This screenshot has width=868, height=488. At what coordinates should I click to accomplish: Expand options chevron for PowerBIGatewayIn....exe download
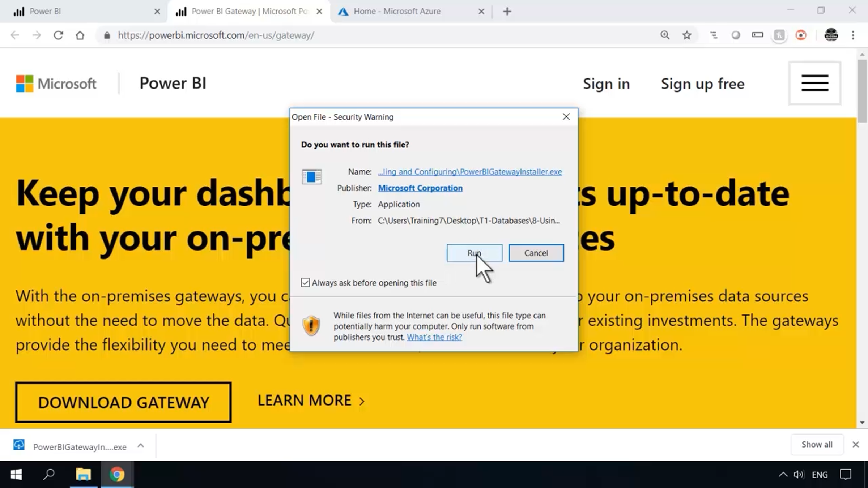pyautogui.click(x=141, y=445)
